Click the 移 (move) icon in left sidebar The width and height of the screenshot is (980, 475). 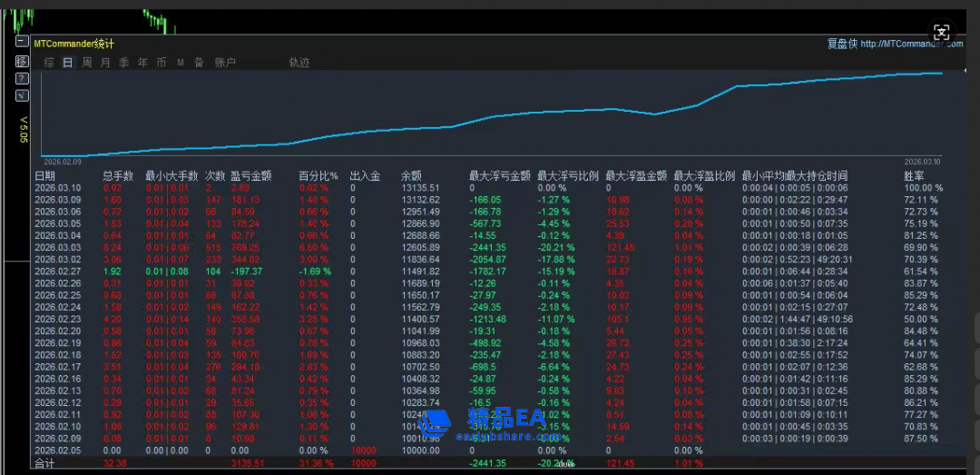click(22, 61)
